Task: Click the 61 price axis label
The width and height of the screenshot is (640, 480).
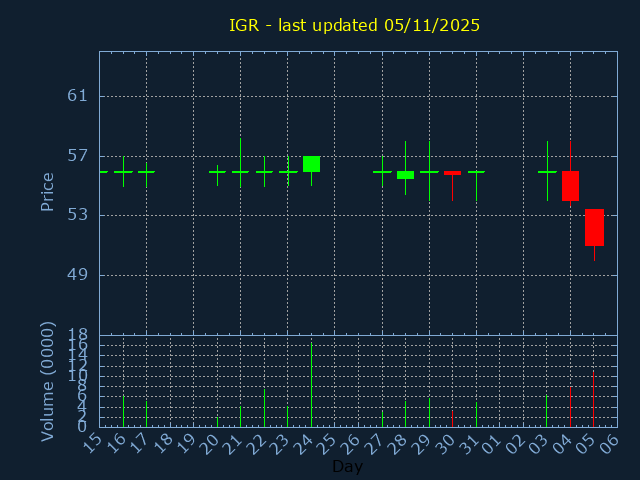Action: [x=78, y=96]
